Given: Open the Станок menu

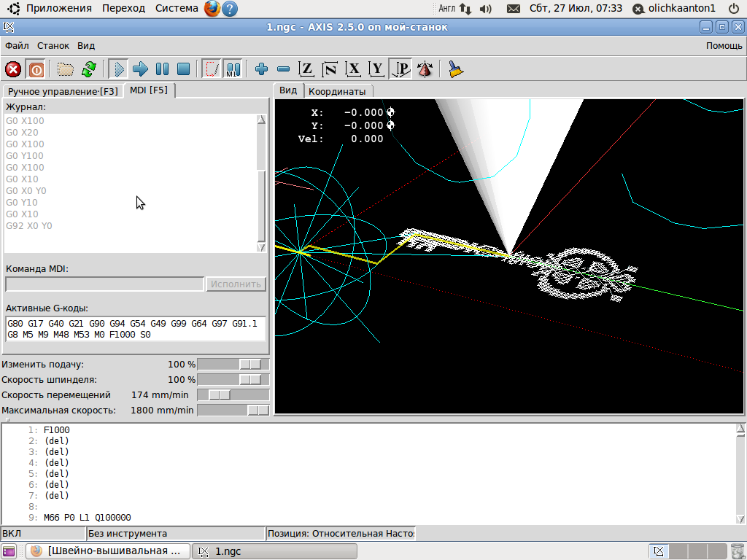Looking at the screenshot, I should tap(53, 46).
